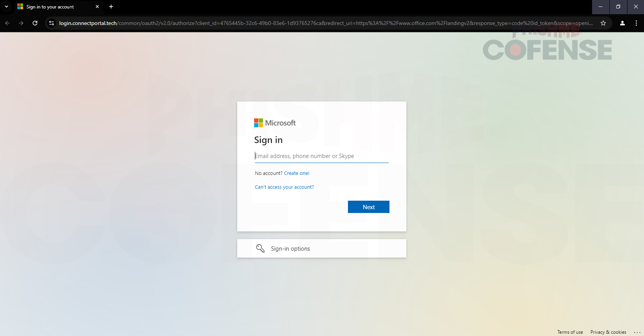Restore down the browser window
Screen dimensions: 644x336
click(x=618, y=7)
